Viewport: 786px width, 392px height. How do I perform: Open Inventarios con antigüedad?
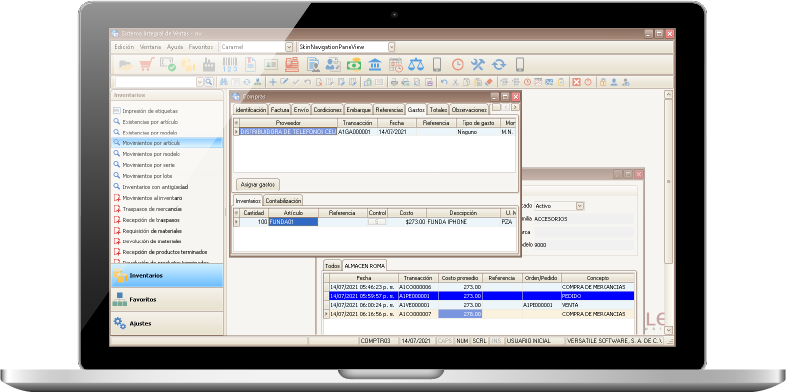point(155,187)
